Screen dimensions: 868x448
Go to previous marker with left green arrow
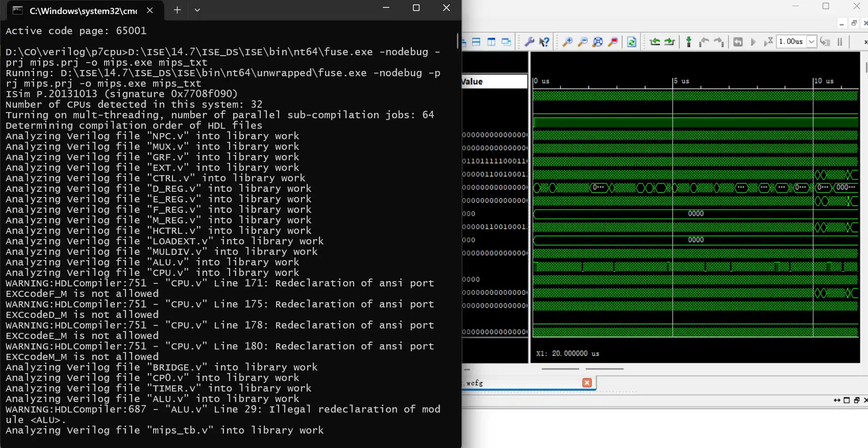click(x=654, y=42)
